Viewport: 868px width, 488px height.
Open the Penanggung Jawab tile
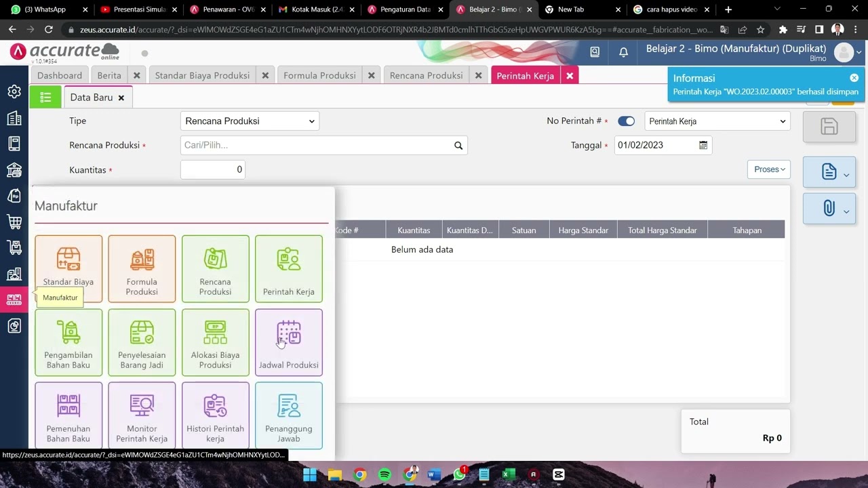click(x=288, y=415)
